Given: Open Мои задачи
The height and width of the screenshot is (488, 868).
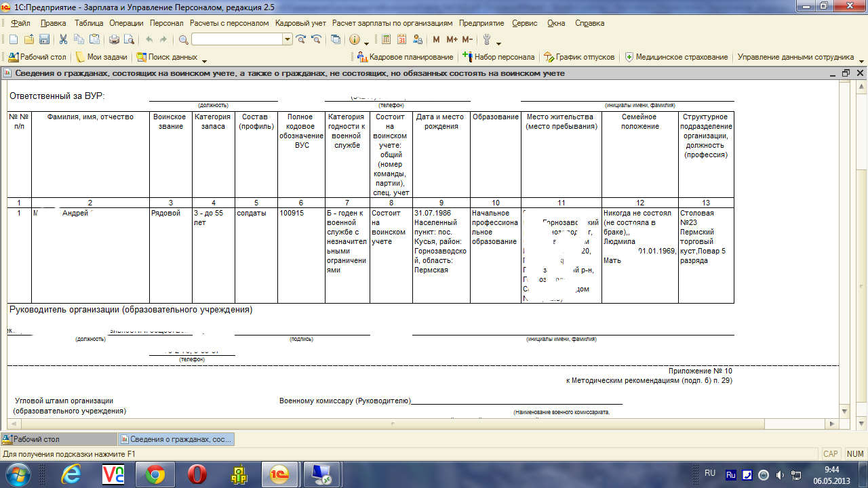Looking at the screenshot, I should [x=101, y=57].
